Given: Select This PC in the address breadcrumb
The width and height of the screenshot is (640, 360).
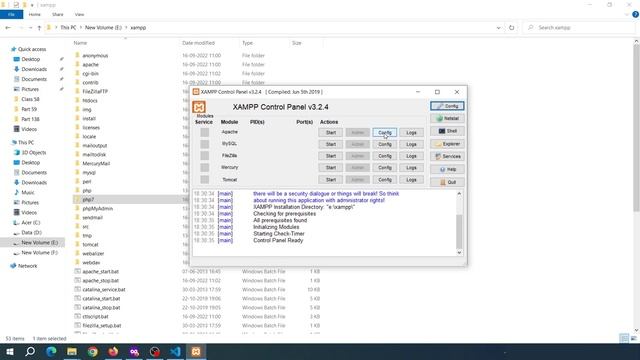Looking at the screenshot, I should click(x=68, y=28).
